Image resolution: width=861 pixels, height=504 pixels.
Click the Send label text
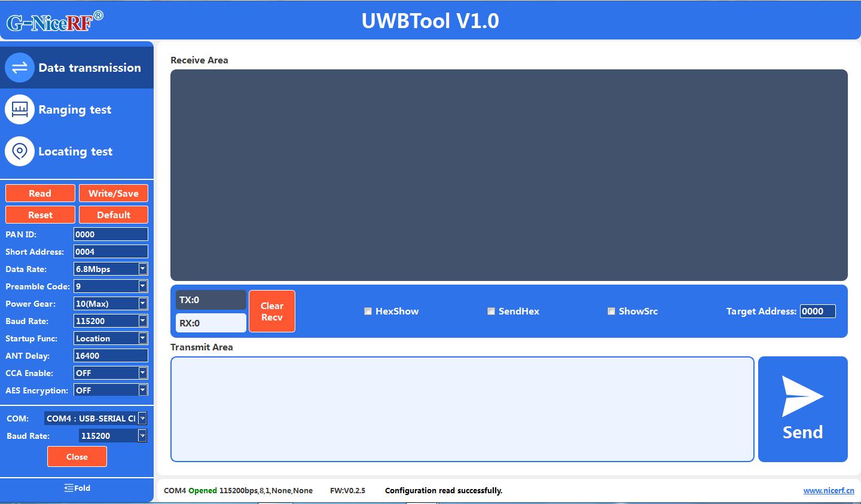803,432
